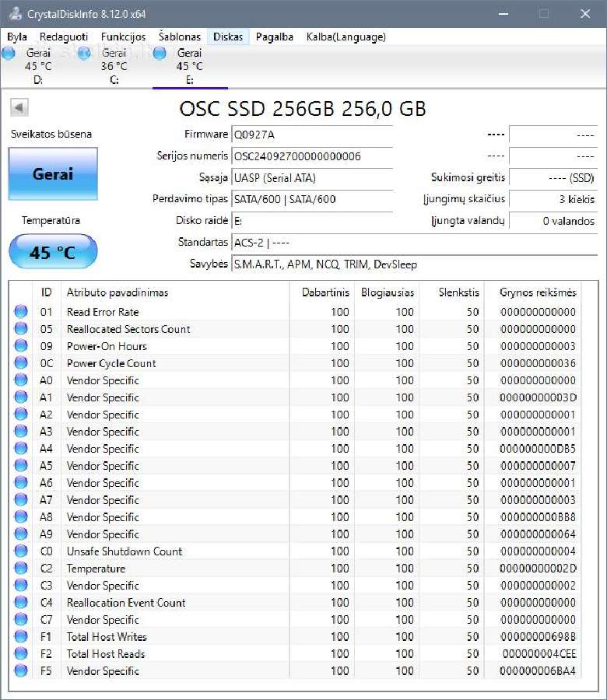Select the disk E: tab
This screenshot has height=700, width=607.
point(191,66)
